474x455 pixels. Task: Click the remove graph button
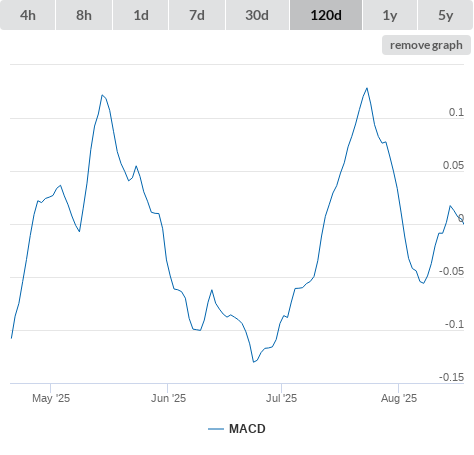coord(426,45)
